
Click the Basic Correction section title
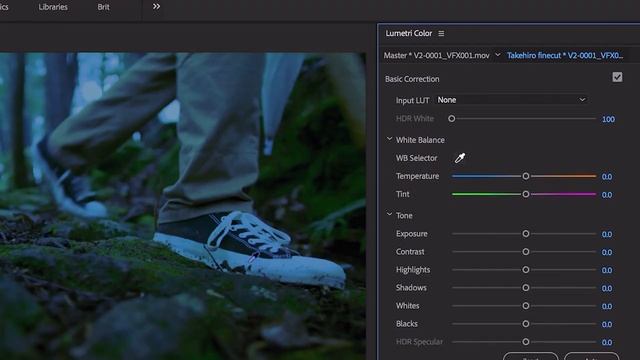(412, 79)
